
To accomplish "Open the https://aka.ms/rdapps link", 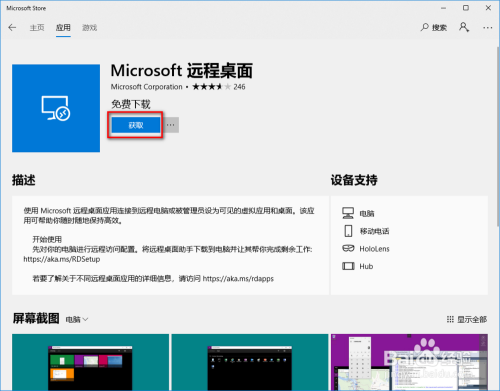I will 238,278.
